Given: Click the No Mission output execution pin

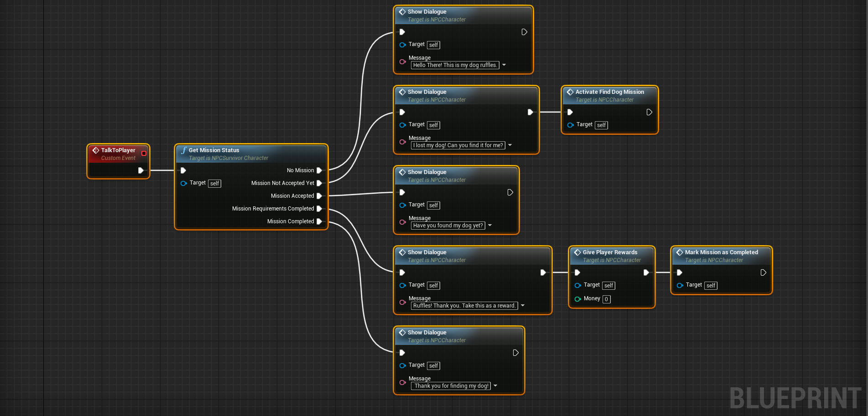Looking at the screenshot, I should (319, 170).
